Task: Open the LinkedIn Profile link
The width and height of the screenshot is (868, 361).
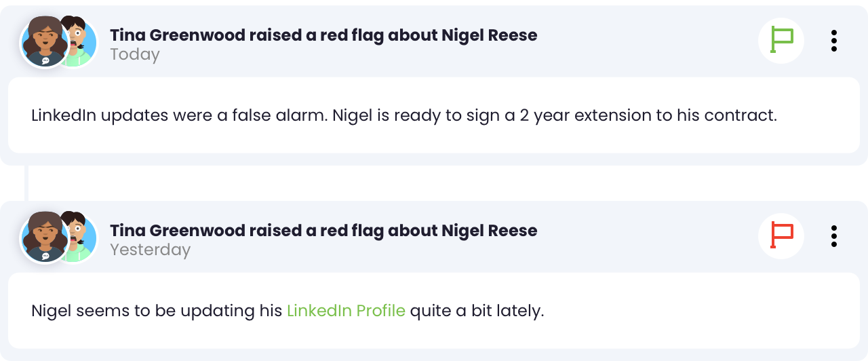Action: (x=346, y=311)
